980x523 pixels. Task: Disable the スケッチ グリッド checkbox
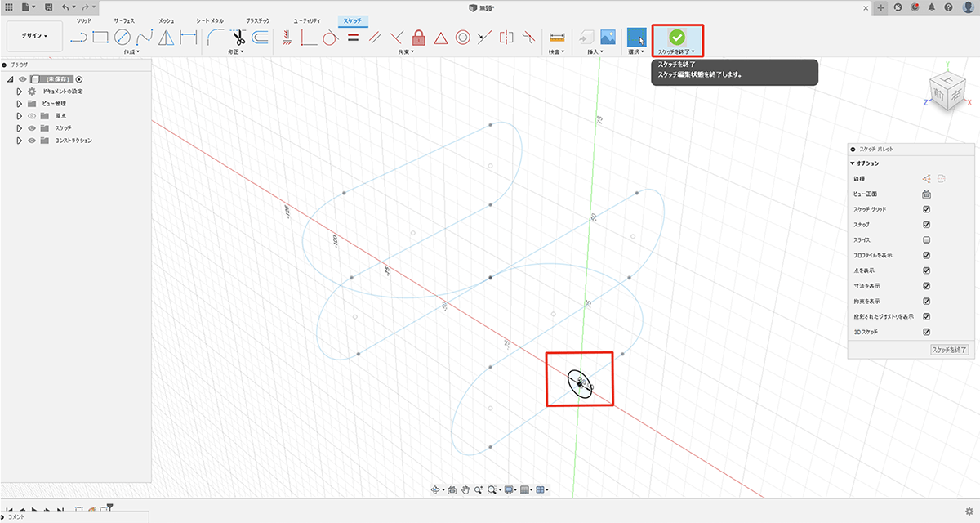tap(926, 209)
